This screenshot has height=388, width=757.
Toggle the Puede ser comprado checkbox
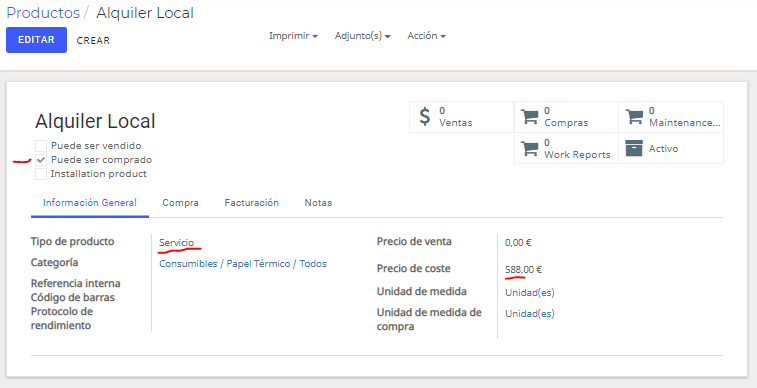[x=41, y=160]
